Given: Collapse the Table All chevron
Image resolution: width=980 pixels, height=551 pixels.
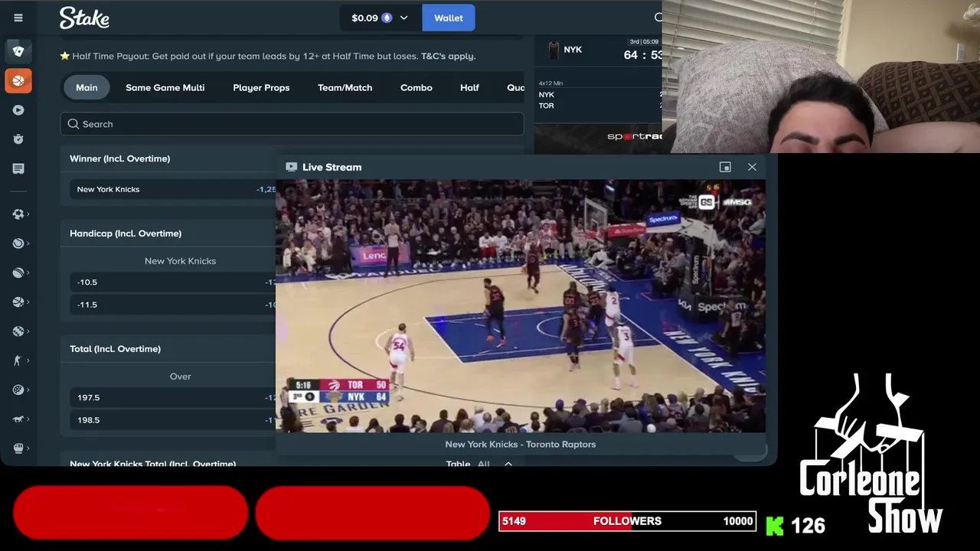Looking at the screenshot, I should (508, 464).
